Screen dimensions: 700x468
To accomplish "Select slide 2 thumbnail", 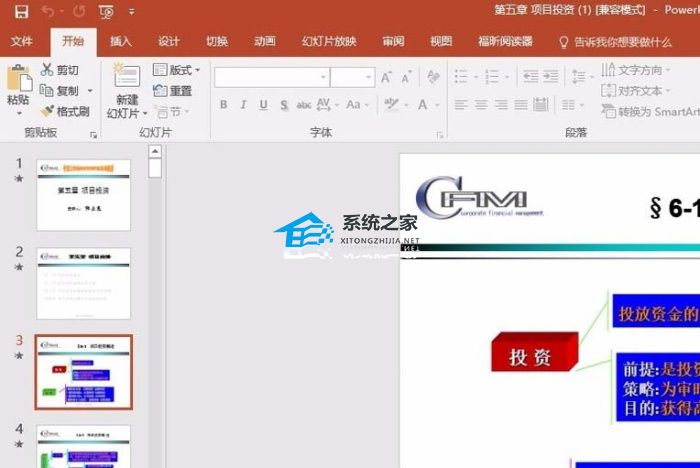I will 83,283.
